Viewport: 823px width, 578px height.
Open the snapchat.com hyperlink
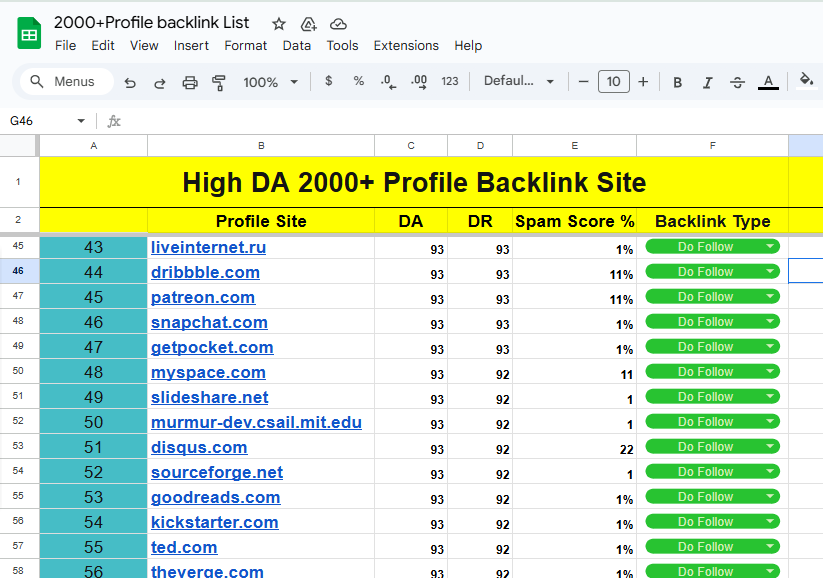209,321
